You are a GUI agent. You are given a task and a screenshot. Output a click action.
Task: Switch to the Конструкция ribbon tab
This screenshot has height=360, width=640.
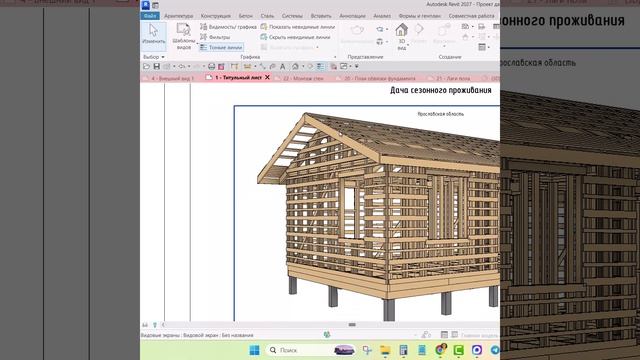pos(216,16)
